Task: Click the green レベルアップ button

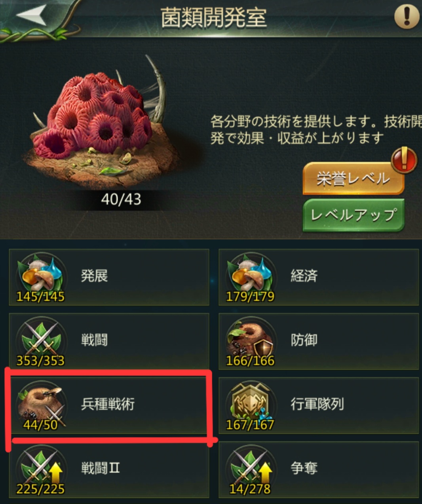Action: coord(353,215)
